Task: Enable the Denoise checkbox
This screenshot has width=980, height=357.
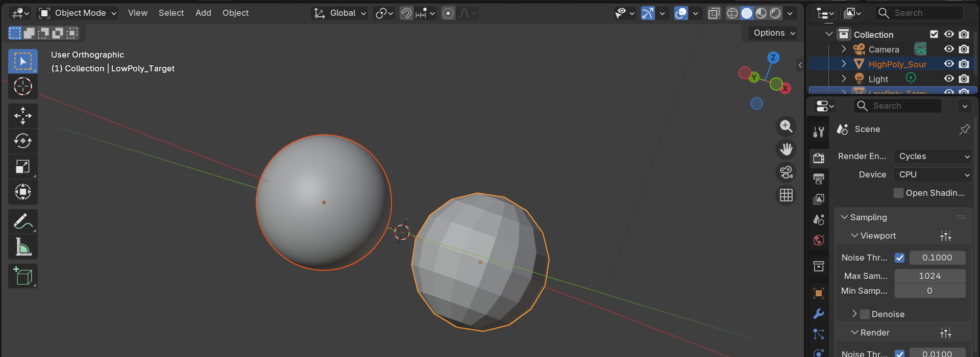Action: click(x=865, y=314)
